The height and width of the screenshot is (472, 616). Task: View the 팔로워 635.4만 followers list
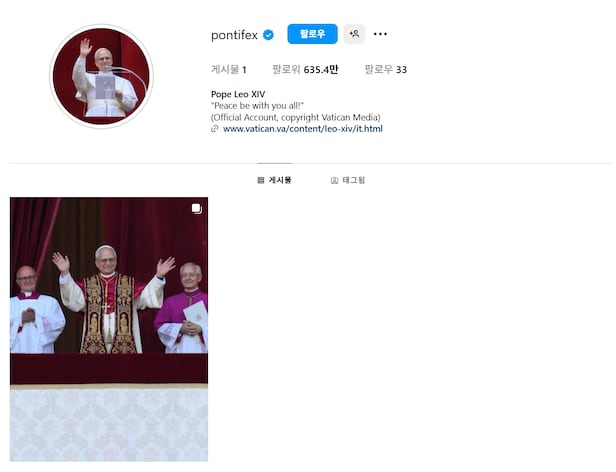[x=305, y=70]
